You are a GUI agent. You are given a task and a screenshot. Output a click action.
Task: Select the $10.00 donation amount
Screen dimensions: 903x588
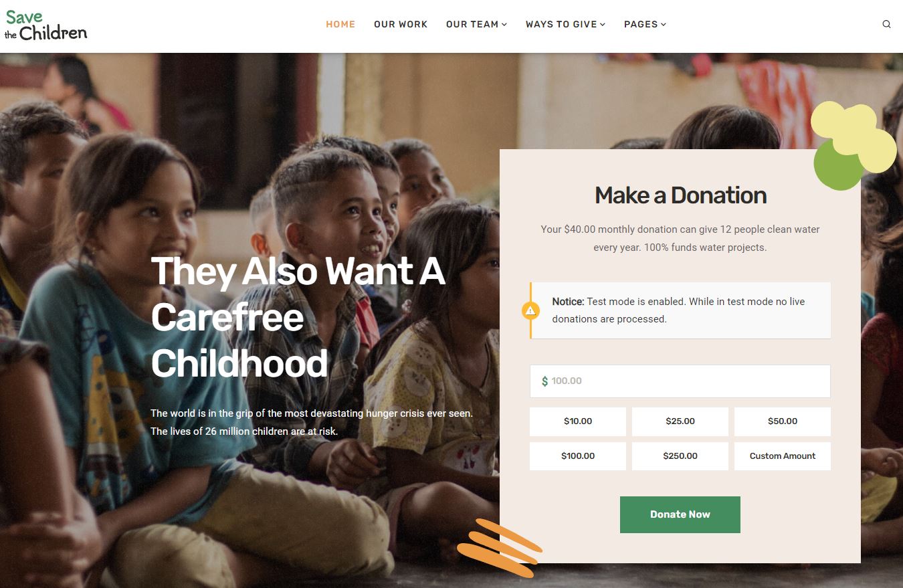[x=578, y=421]
